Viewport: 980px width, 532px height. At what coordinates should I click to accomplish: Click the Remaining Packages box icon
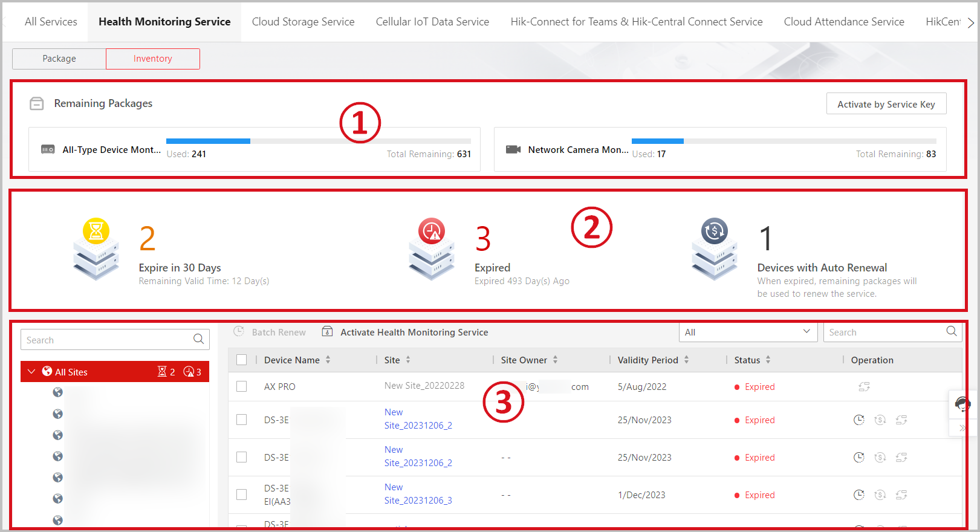pyautogui.click(x=37, y=103)
